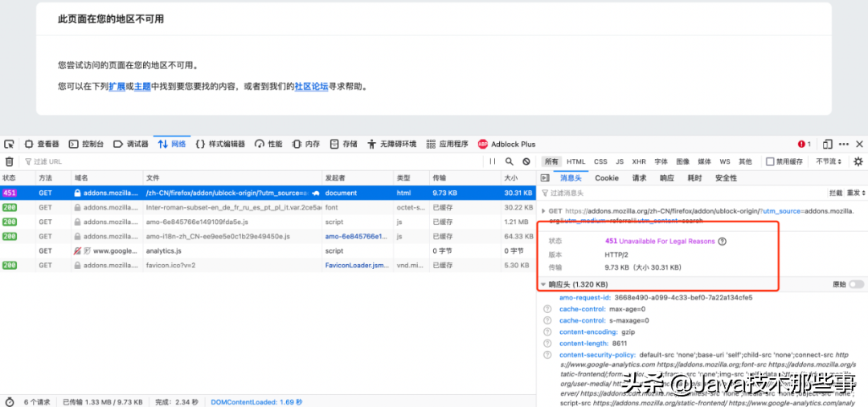Screen dimensions: 868x407
Task: Select the 消息头 headers tab
Action: point(571,178)
